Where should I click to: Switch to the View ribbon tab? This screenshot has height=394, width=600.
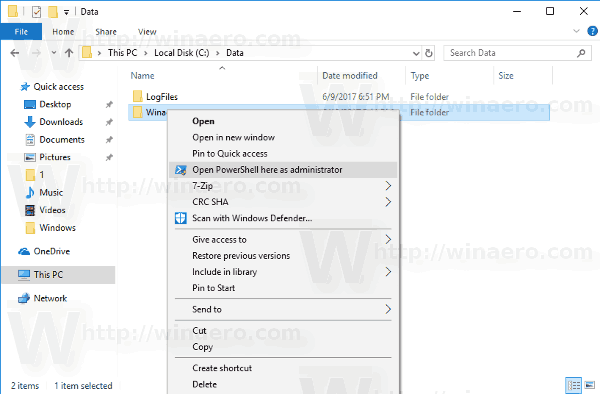pos(147,32)
